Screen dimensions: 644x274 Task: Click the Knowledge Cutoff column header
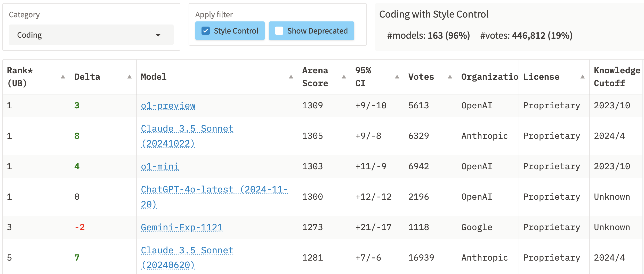(617, 77)
